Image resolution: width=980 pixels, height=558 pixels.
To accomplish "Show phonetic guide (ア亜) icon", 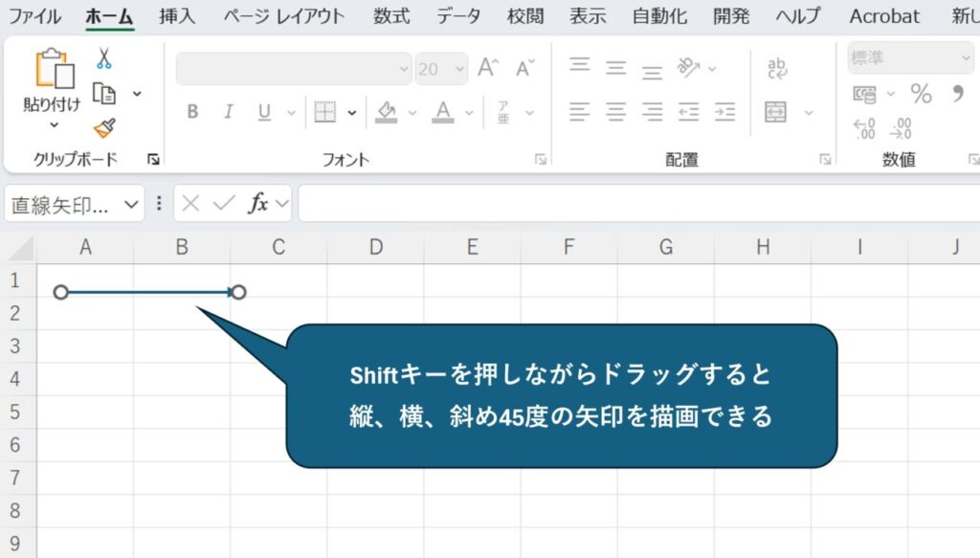I will coord(503,113).
